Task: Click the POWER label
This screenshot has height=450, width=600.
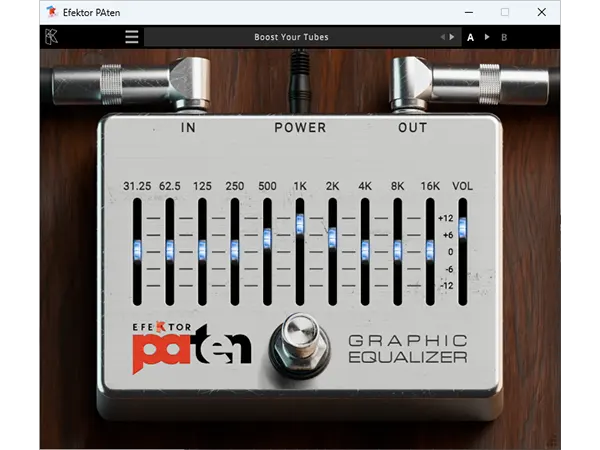Action: [x=300, y=127]
